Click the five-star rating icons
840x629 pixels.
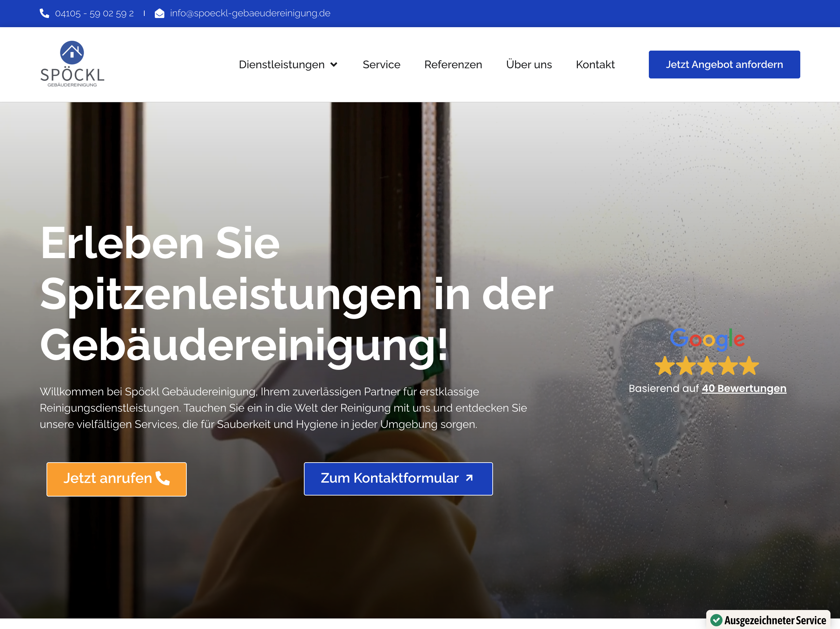(x=708, y=366)
